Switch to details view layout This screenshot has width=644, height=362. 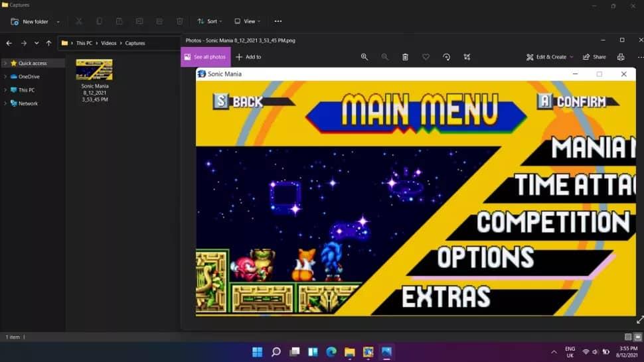[628, 337]
